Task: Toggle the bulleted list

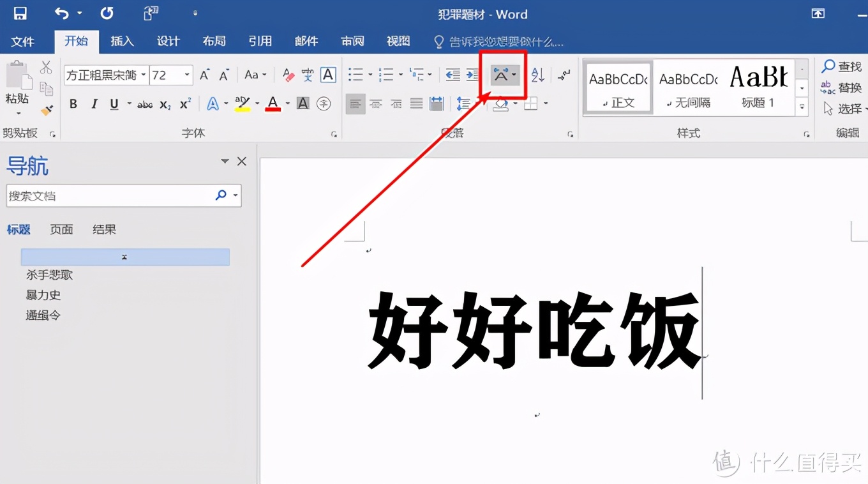Action: (x=355, y=75)
